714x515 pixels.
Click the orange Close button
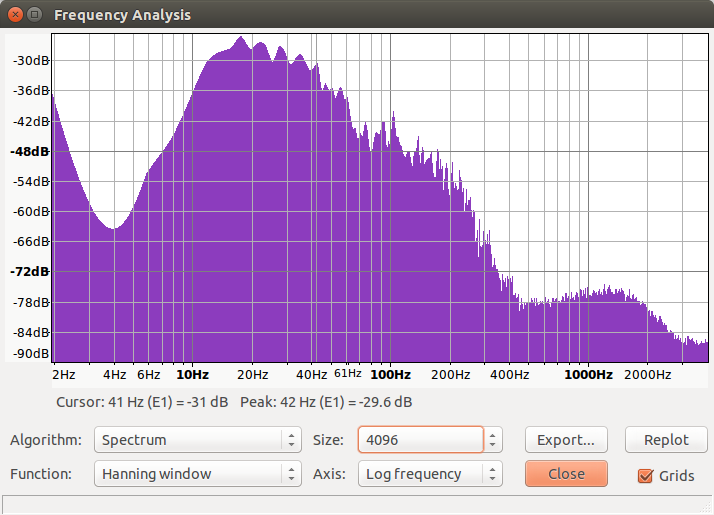tap(566, 474)
